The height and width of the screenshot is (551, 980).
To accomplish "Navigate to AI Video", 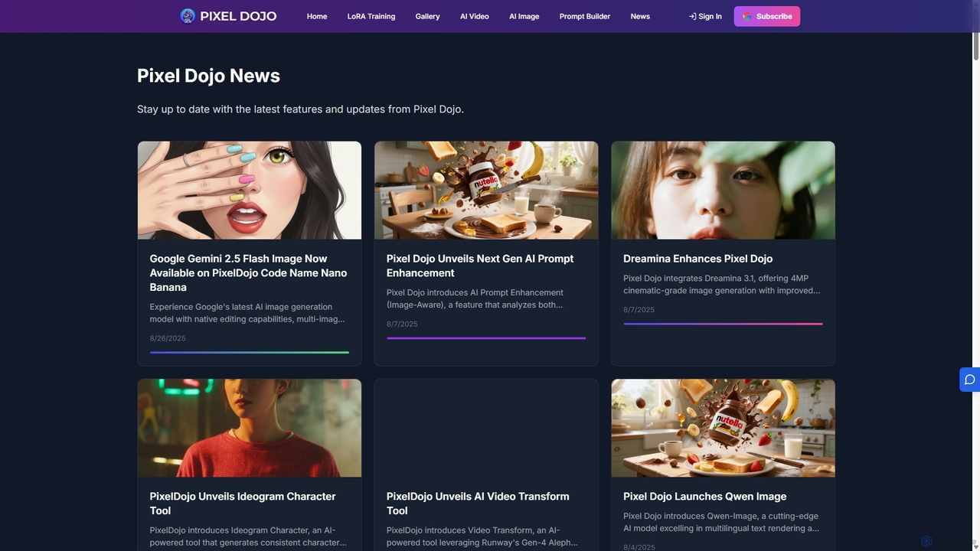I will 475,16.
